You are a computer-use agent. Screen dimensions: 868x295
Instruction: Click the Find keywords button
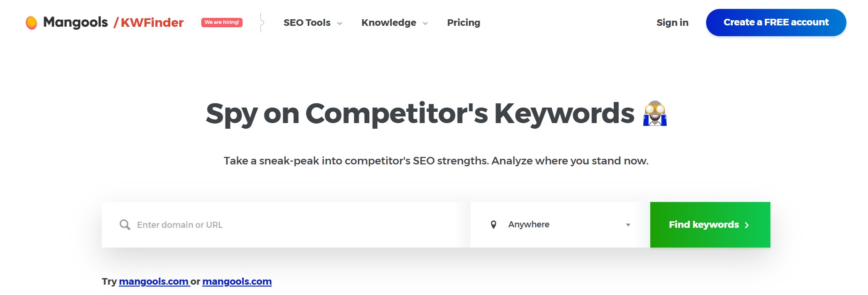click(710, 225)
